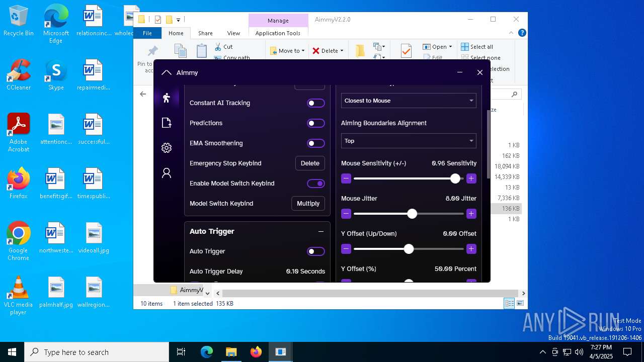This screenshot has width=644, height=362.
Task: Click Explorer search magnifier icon
Action: click(x=514, y=94)
